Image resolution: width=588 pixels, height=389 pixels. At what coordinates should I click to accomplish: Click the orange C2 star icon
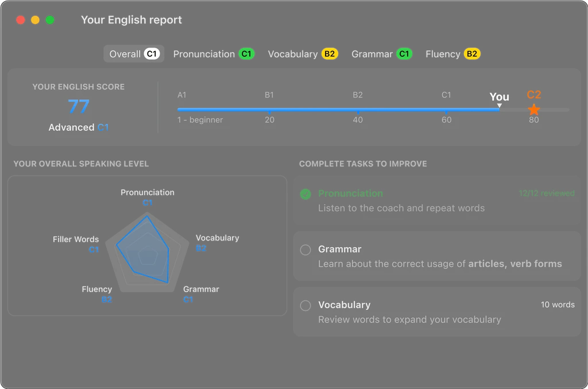(x=533, y=108)
